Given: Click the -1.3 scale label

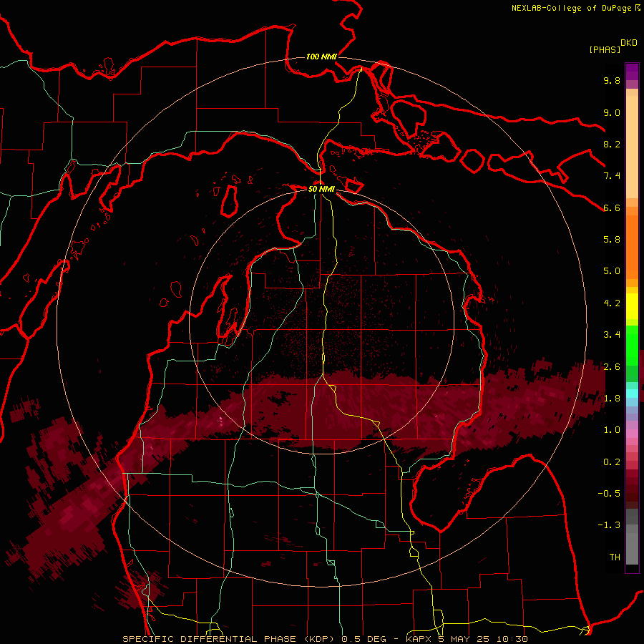Looking at the screenshot, I should pyautogui.click(x=609, y=525).
